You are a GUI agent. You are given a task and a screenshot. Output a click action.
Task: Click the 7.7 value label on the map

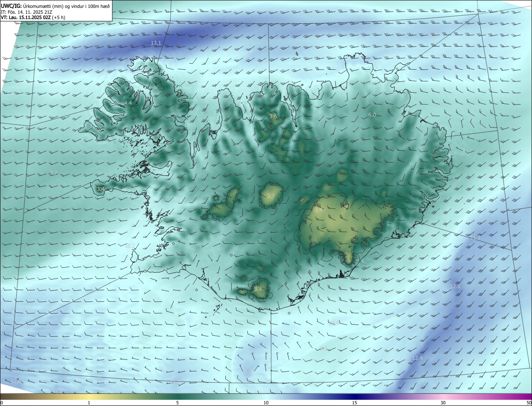click(x=54, y=173)
